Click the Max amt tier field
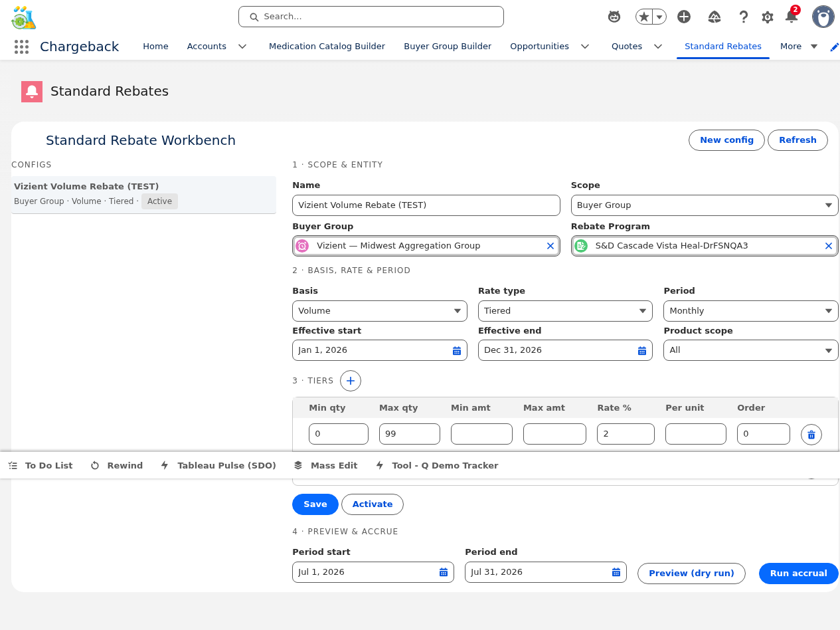 [x=554, y=434]
